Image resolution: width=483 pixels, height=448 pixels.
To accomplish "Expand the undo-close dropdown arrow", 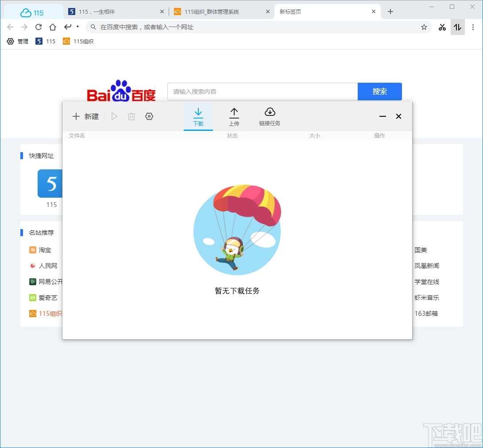I will point(77,27).
